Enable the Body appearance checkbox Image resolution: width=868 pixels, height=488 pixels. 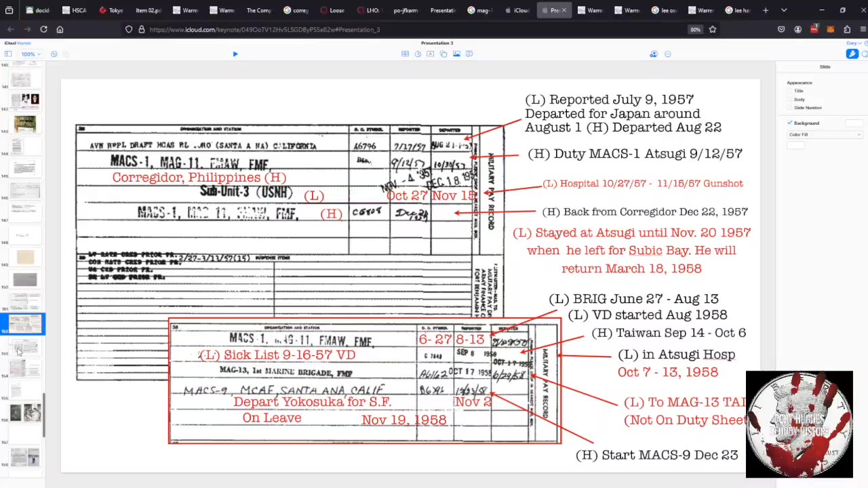tap(791, 100)
